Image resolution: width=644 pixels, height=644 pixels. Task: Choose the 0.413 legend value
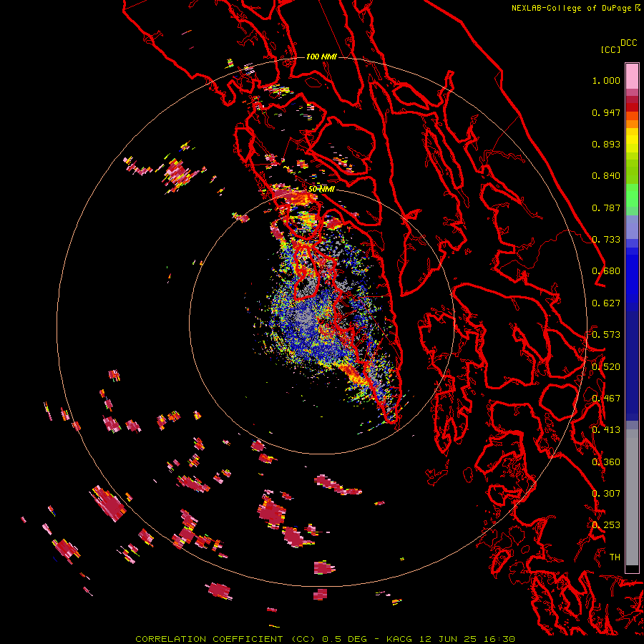coord(606,430)
